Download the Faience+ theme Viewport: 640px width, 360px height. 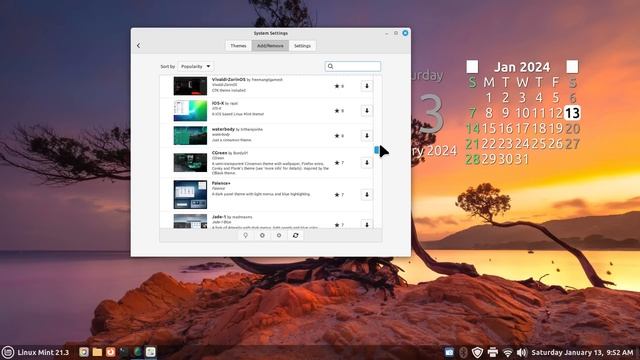[367, 195]
